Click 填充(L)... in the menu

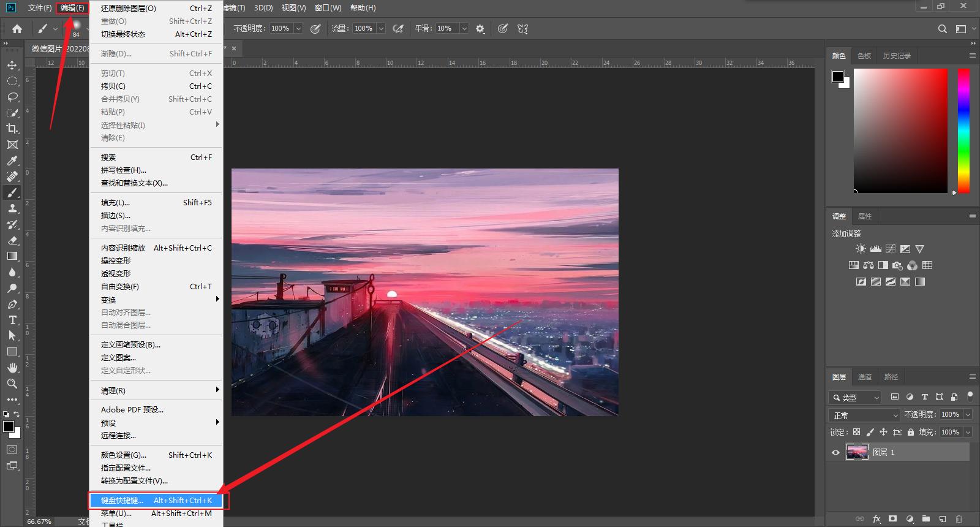115,203
